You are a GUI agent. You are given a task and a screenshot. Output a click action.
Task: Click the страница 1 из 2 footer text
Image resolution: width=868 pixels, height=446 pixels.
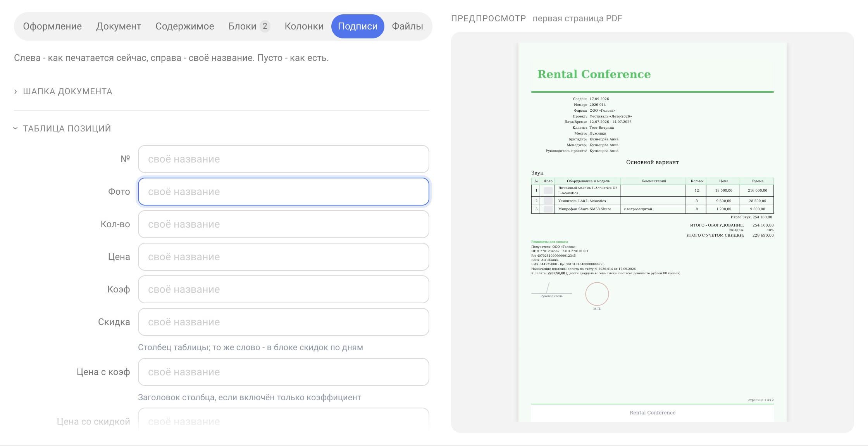[761, 400]
